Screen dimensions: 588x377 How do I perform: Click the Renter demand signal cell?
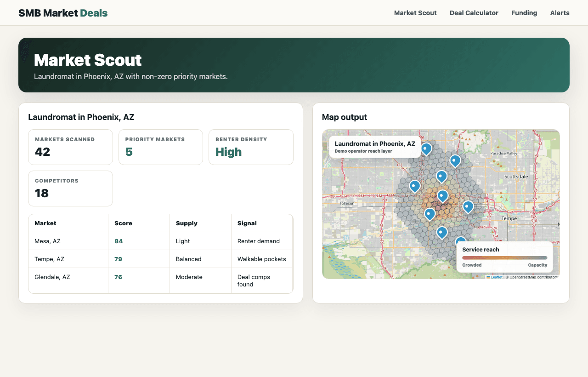[x=262, y=241]
